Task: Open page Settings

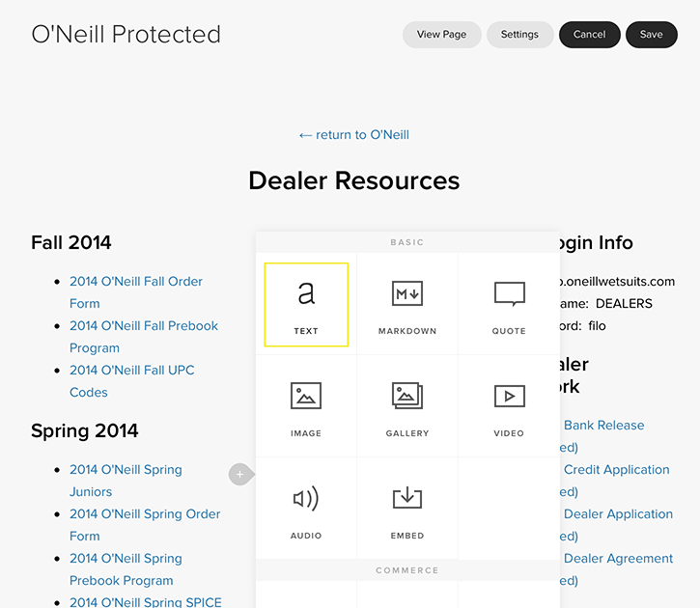Action: pyautogui.click(x=519, y=35)
